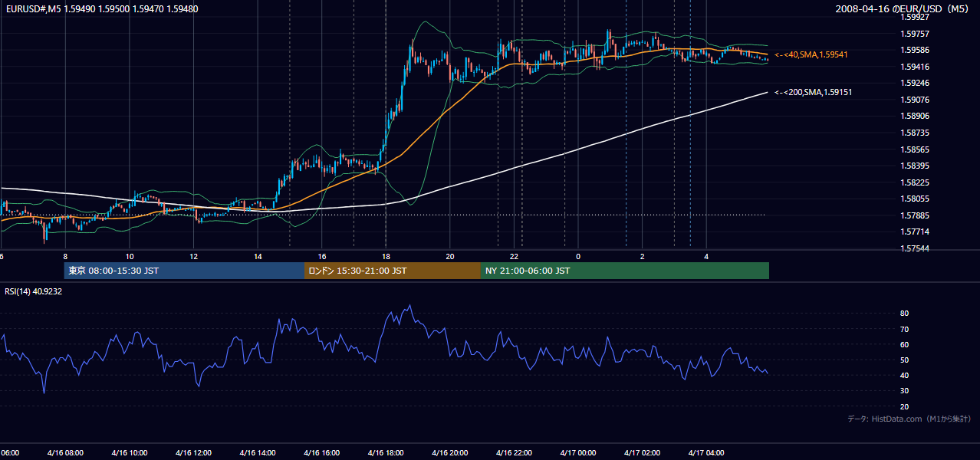Click RSI scale value 60
The height and width of the screenshot is (460, 980).
point(905,344)
